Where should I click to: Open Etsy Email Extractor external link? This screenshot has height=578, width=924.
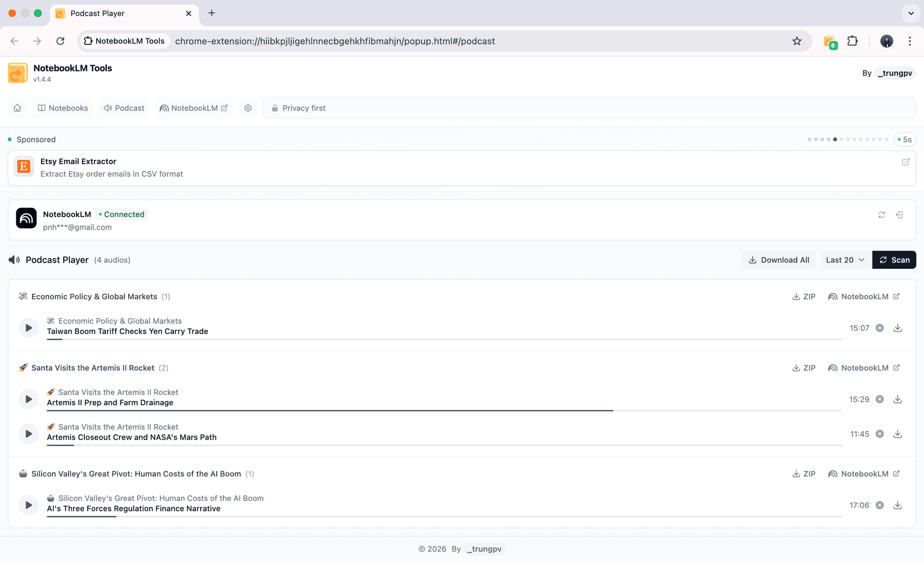pos(906,162)
